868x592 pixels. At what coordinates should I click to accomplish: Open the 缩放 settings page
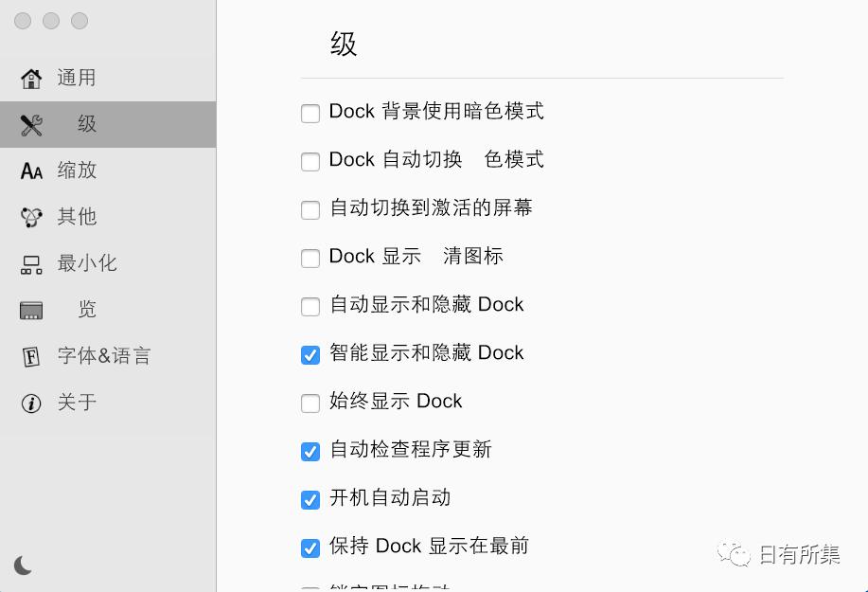(x=76, y=170)
